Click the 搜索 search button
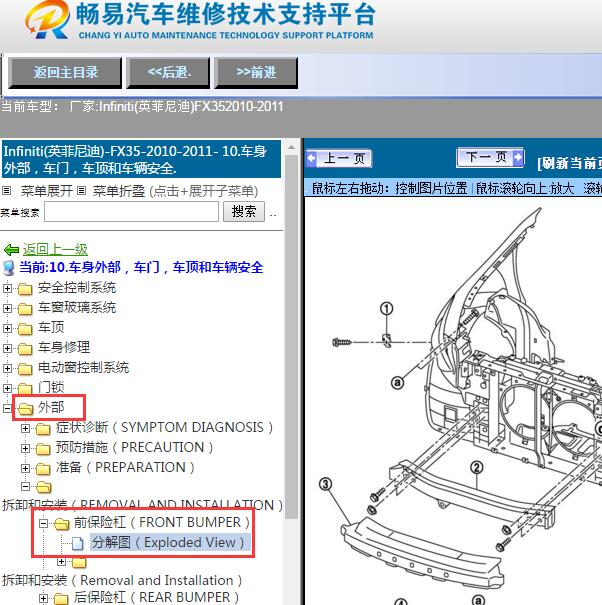 click(x=244, y=211)
